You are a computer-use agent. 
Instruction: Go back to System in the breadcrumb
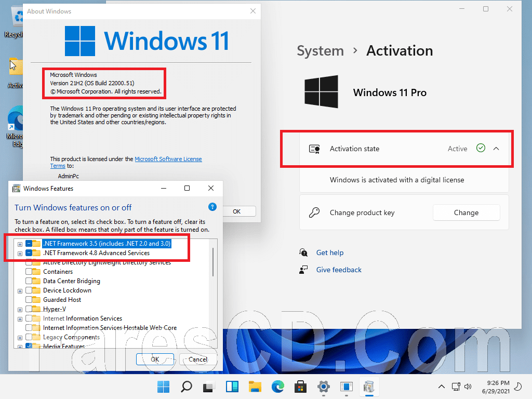[320, 51]
